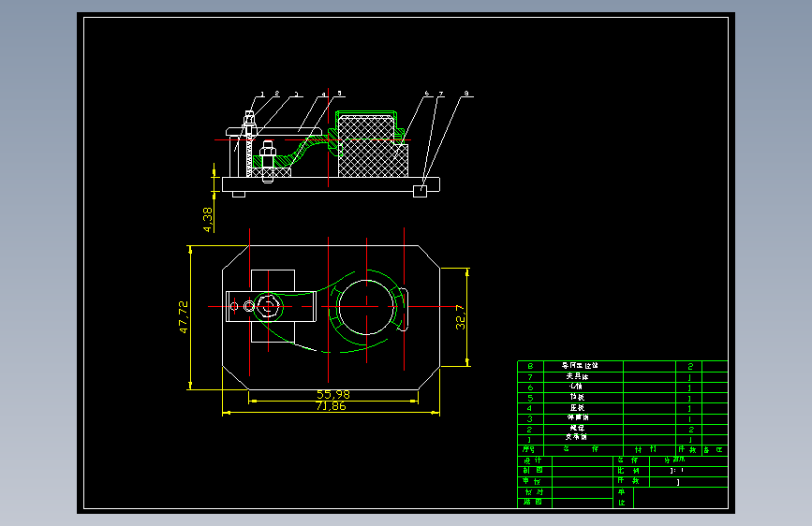Click balloon number 7 above the front view
Image resolution: width=812 pixels, height=526 pixels.
click(441, 95)
